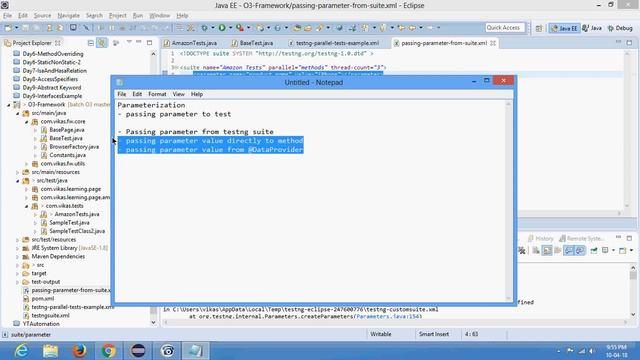The width and height of the screenshot is (640, 360).
Task: Maximize the Project Explorer view
Action: [x=149, y=42]
